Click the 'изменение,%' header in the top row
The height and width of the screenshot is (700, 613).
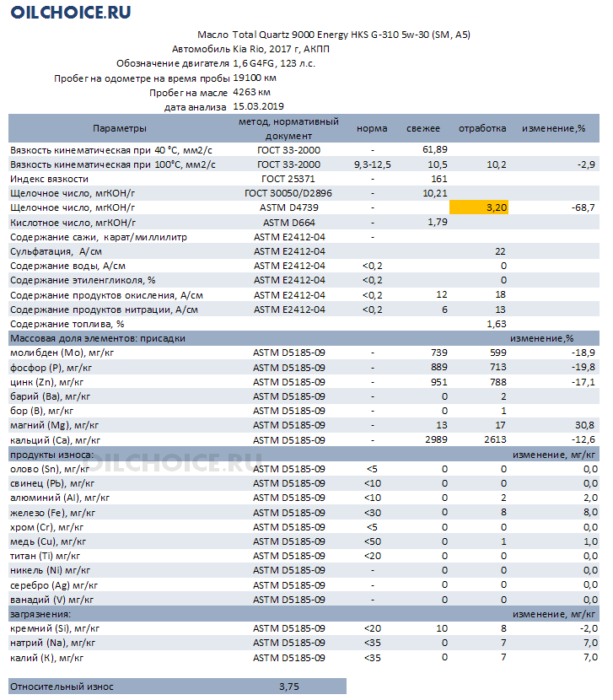(x=554, y=128)
